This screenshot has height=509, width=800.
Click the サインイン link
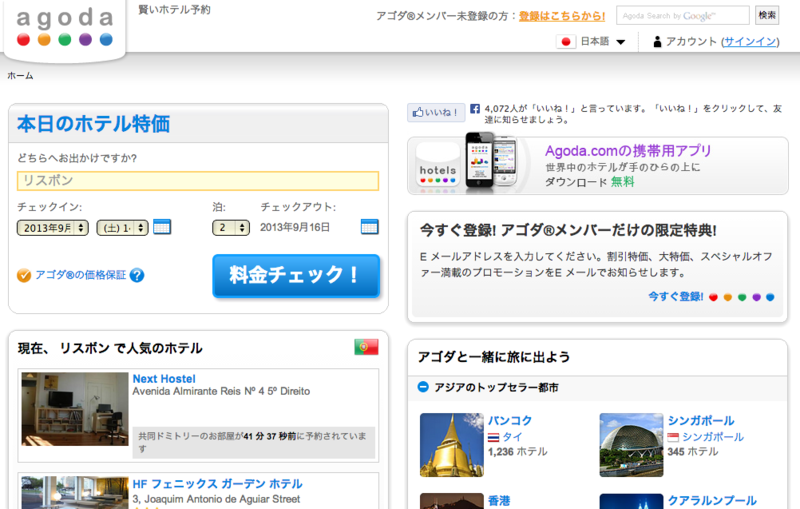click(750, 42)
